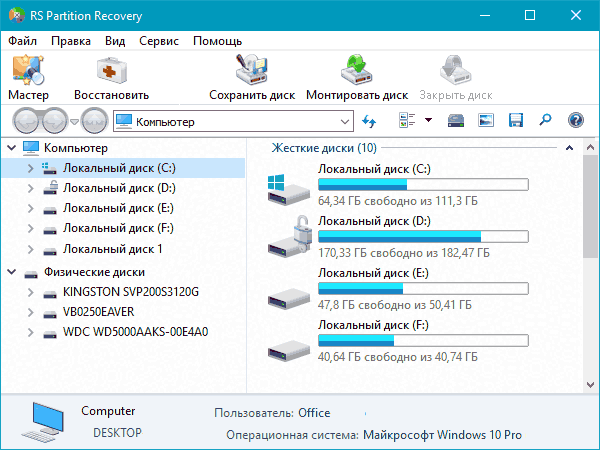Image resolution: width=600 pixels, height=450 pixels.
Task: Open the Правка menu
Action: click(71, 41)
